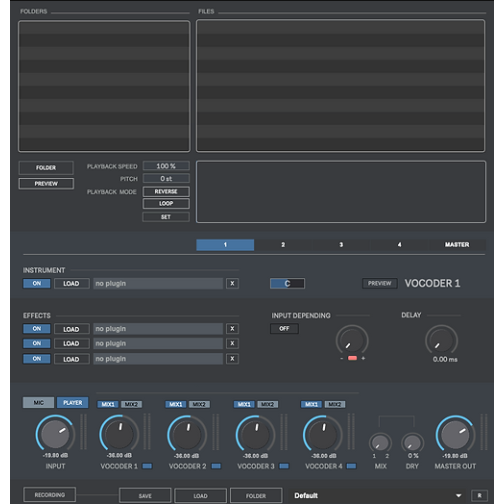504x504 pixels.
Task: Click the small R button beside preset selector
Action: point(479,495)
